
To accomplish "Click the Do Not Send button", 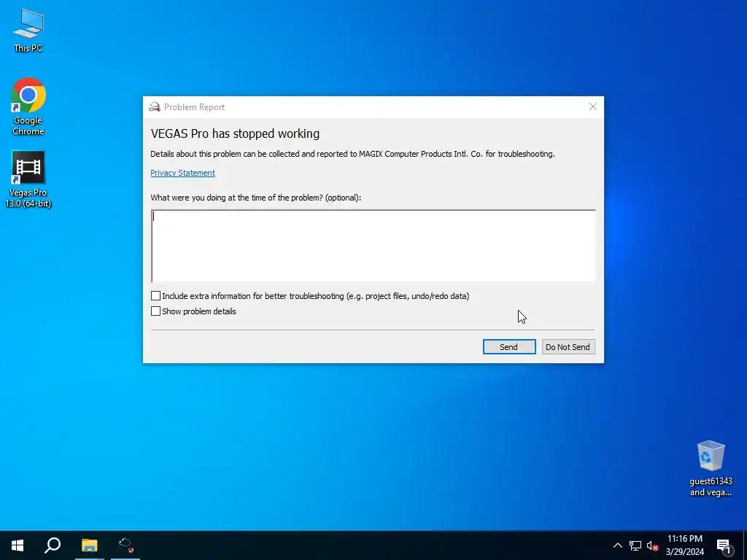I will coord(568,346).
